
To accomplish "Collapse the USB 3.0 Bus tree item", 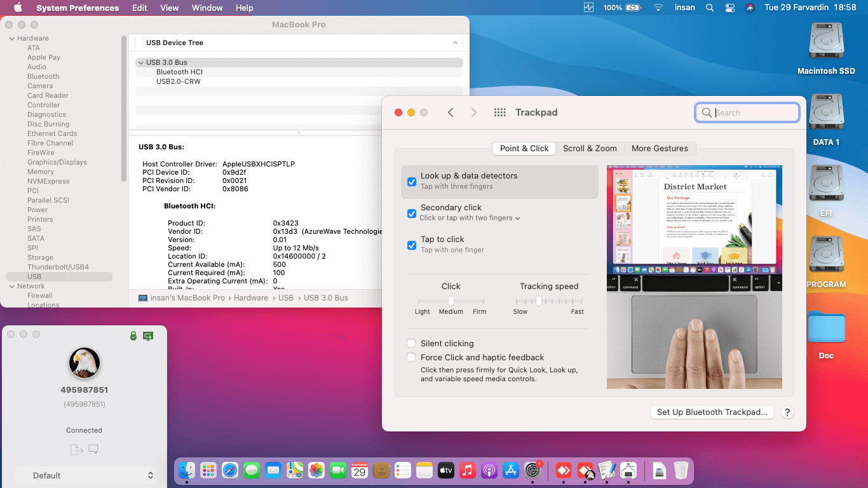I will [x=140, y=62].
